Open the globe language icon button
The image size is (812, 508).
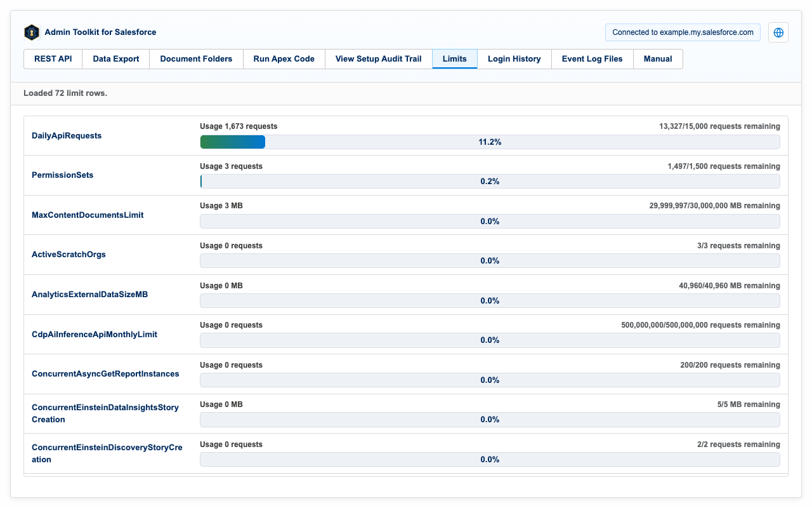click(778, 32)
